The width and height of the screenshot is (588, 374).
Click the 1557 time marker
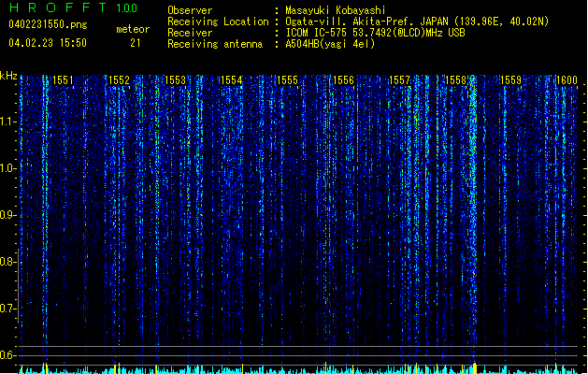[x=400, y=80]
